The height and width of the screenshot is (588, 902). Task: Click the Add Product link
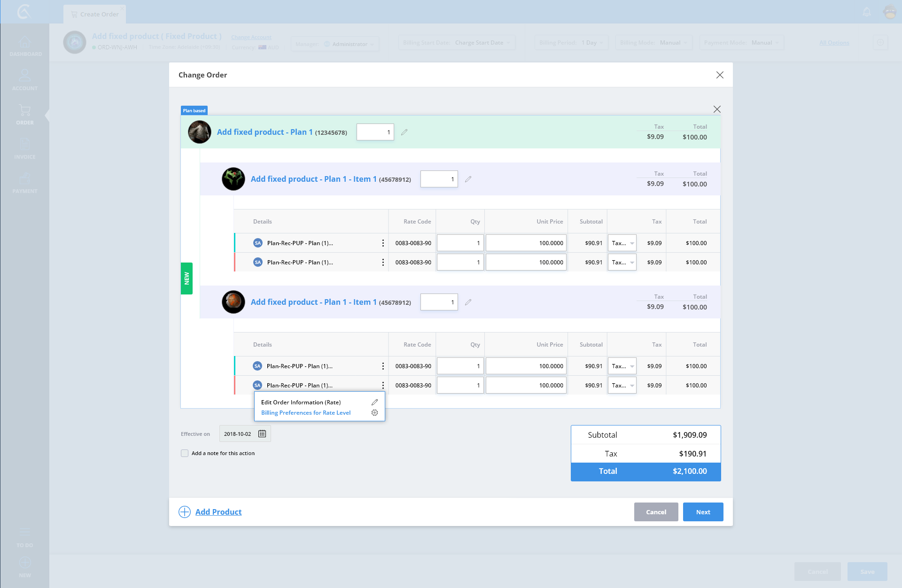point(218,512)
